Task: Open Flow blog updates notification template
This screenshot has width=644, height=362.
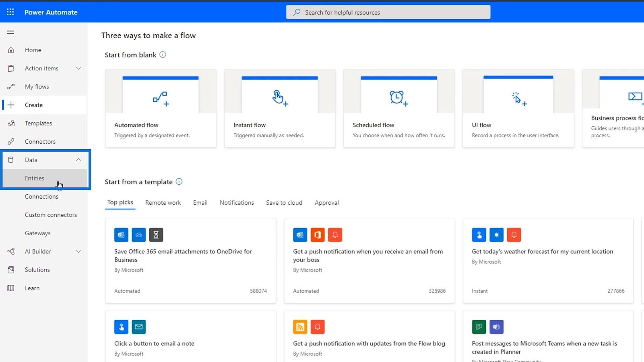Action: coord(369,336)
